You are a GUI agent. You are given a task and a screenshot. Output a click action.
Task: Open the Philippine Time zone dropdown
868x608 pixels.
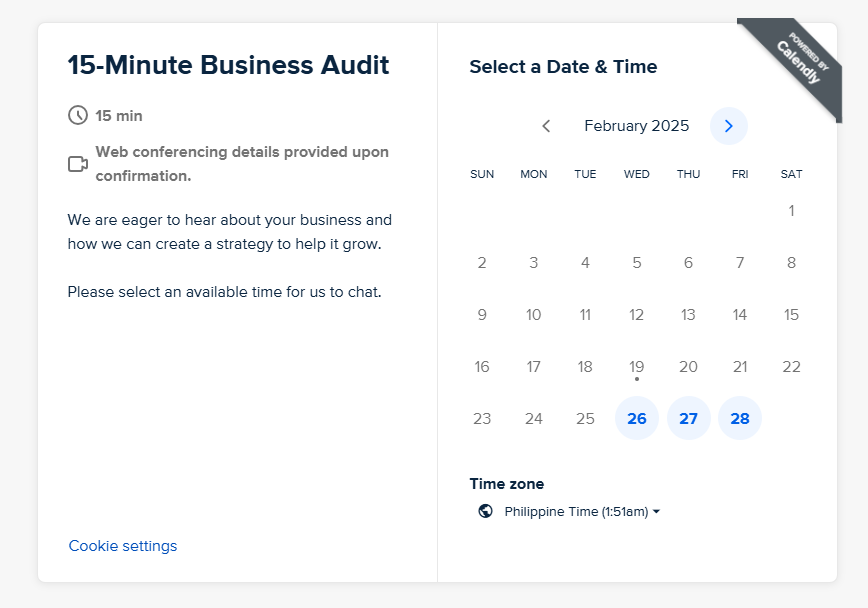pyautogui.click(x=577, y=511)
